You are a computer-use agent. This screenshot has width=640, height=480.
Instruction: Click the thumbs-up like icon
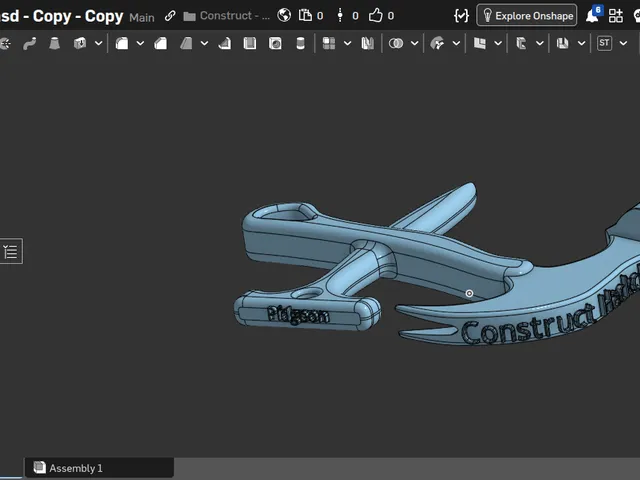tap(376, 16)
